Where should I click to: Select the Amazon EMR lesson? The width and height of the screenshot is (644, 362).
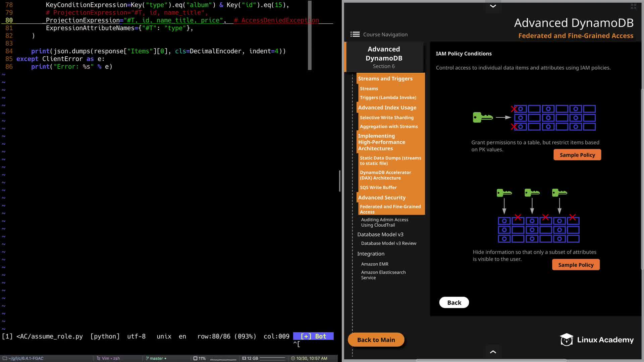tap(374, 264)
